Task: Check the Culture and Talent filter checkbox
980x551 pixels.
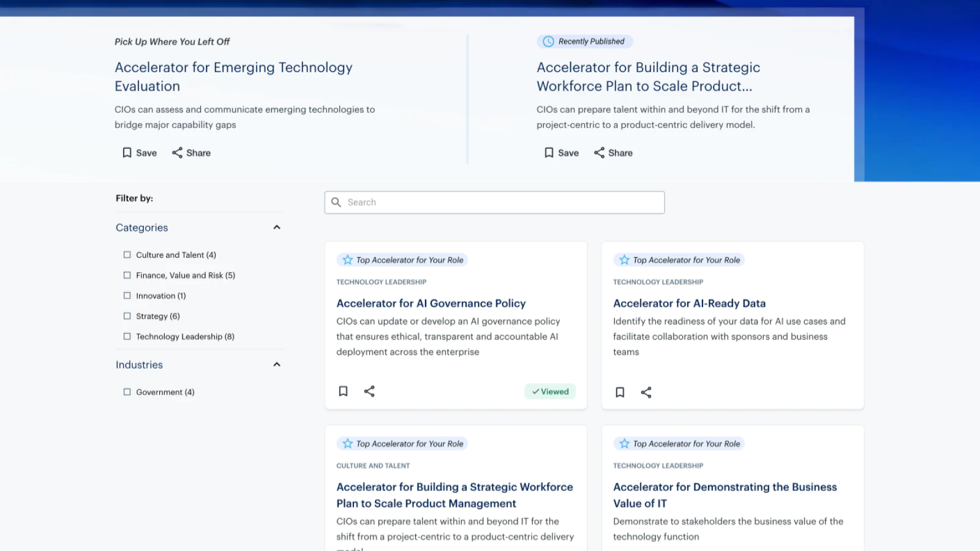Action: tap(127, 255)
